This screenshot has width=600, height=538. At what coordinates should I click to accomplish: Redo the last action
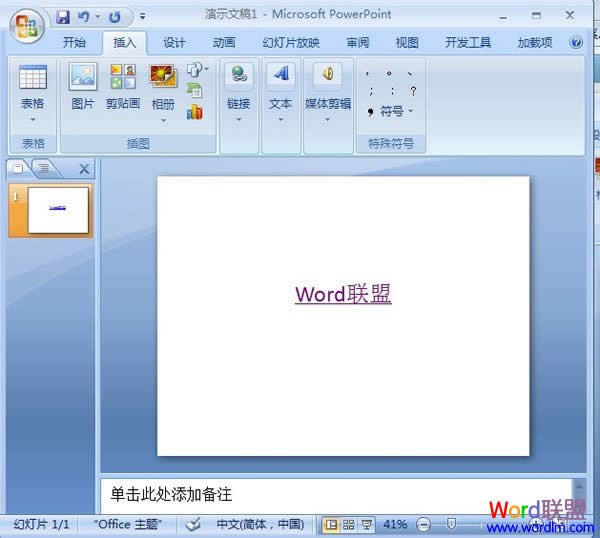(114, 17)
